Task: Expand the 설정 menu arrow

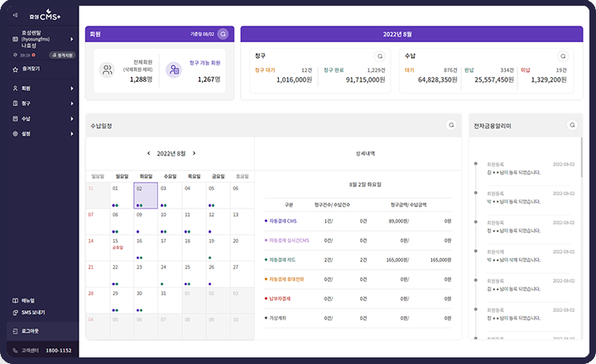Action: pos(71,134)
